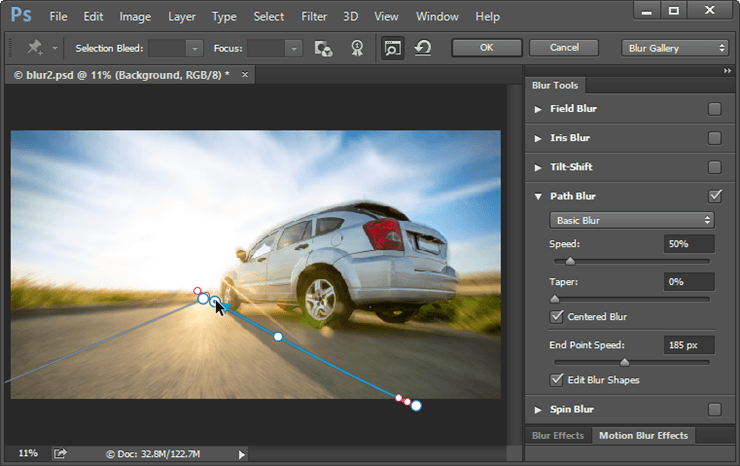This screenshot has height=466, width=740.
Task: Click the remove all pins reset icon
Action: pyautogui.click(x=423, y=48)
